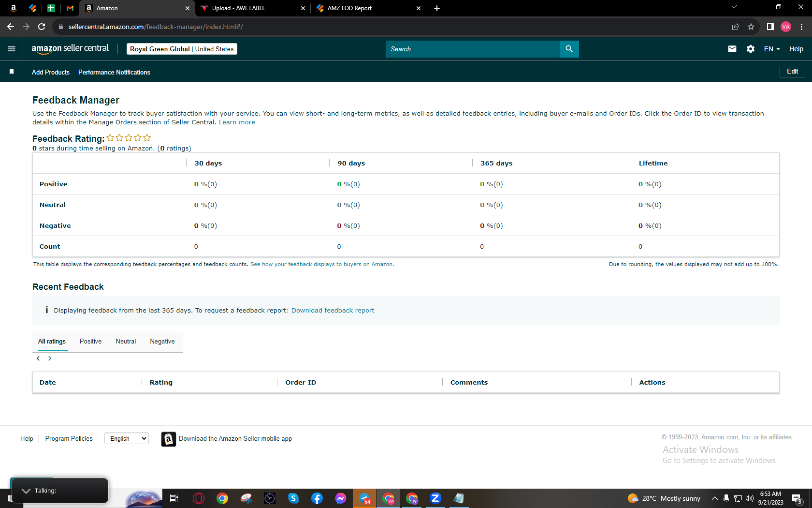Click the Lifetime column header
Viewport: 812px width, 508px height.
pos(653,164)
